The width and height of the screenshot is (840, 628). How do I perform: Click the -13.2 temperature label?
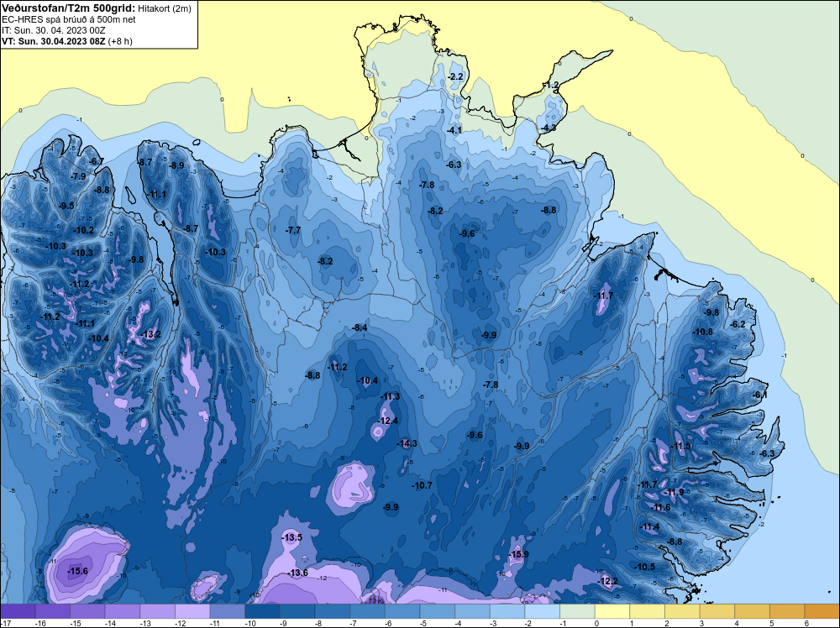tap(151, 334)
